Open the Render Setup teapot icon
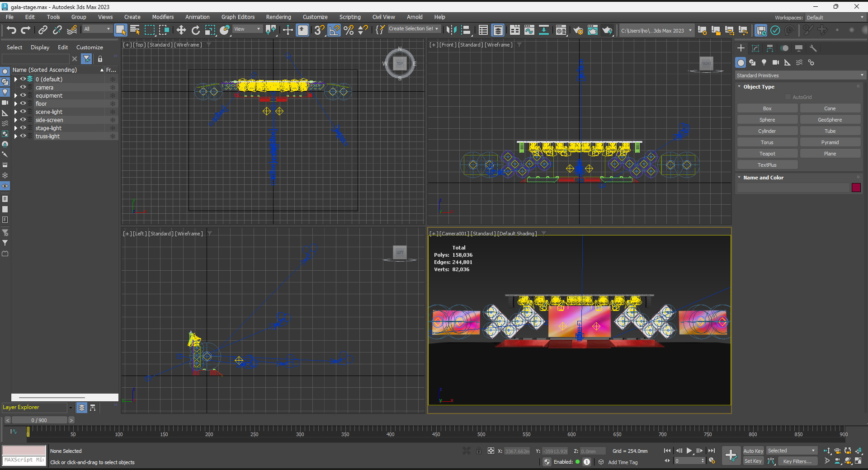 (x=578, y=30)
